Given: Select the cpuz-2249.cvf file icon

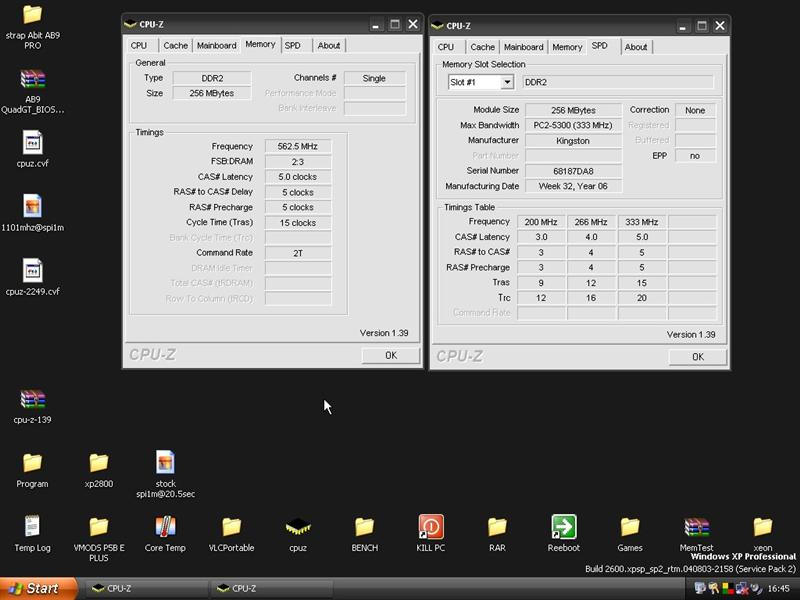Looking at the screenshot, I should (x=32, y=270).
